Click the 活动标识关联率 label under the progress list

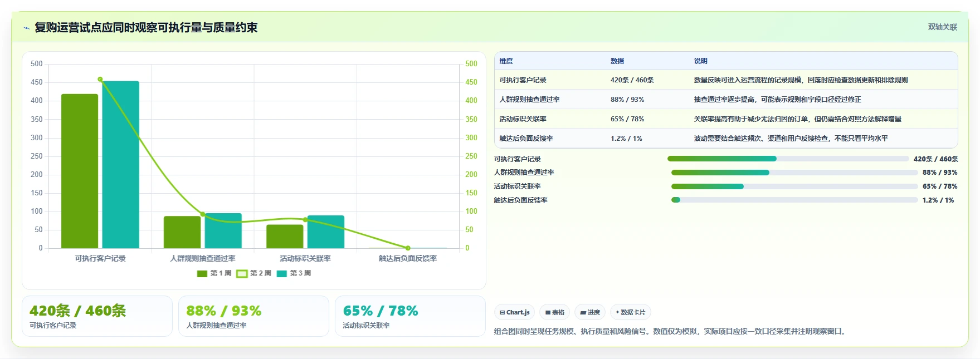click(517, 186)
